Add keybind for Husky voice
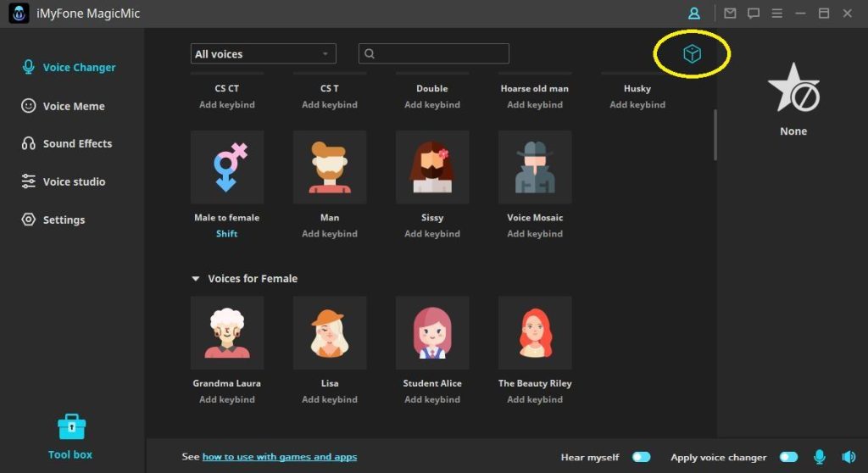 pos(637,104)
